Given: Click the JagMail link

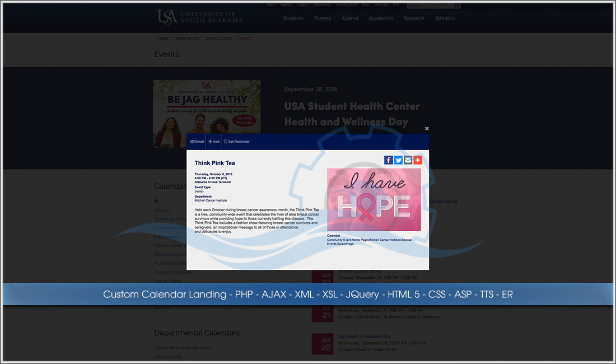Looking at the screenshot, I should 286,5.
